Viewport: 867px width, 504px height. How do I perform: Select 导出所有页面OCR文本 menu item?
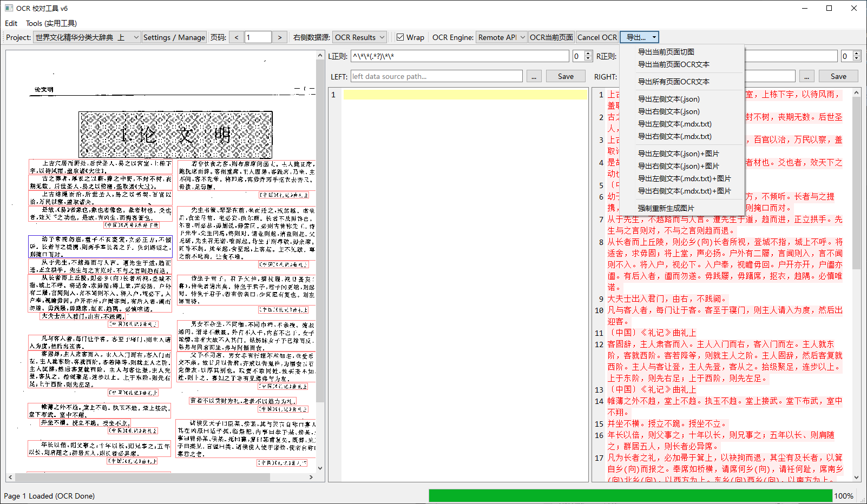pyautogui.click(x=682, y=82)
